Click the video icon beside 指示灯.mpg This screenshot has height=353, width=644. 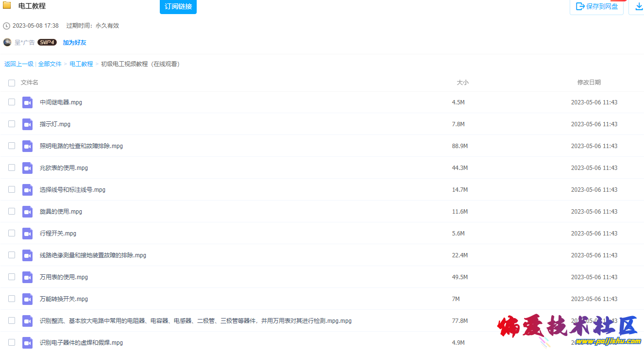pos(27,124)
